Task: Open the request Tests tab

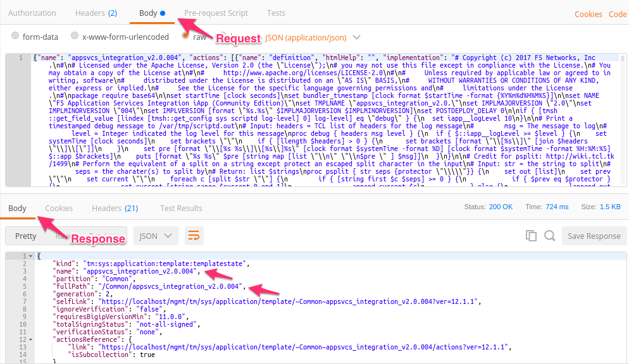Action: tap(276, 13)
